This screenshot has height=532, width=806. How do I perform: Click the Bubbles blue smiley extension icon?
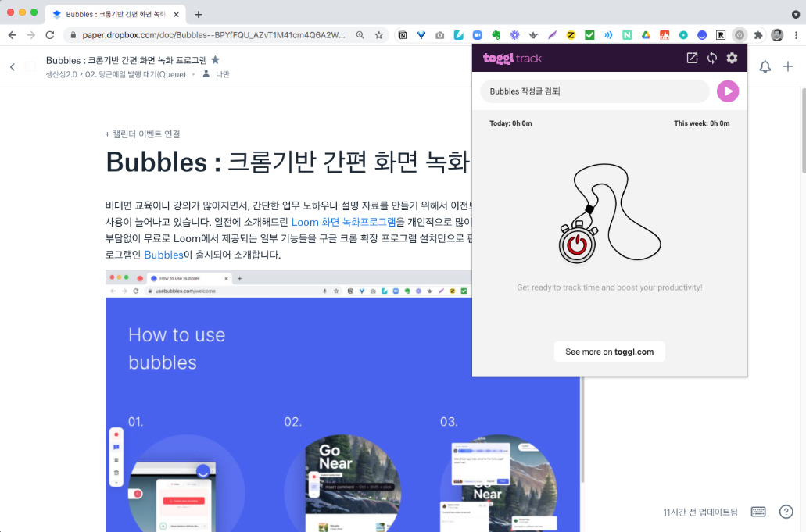tap(702, 35)
